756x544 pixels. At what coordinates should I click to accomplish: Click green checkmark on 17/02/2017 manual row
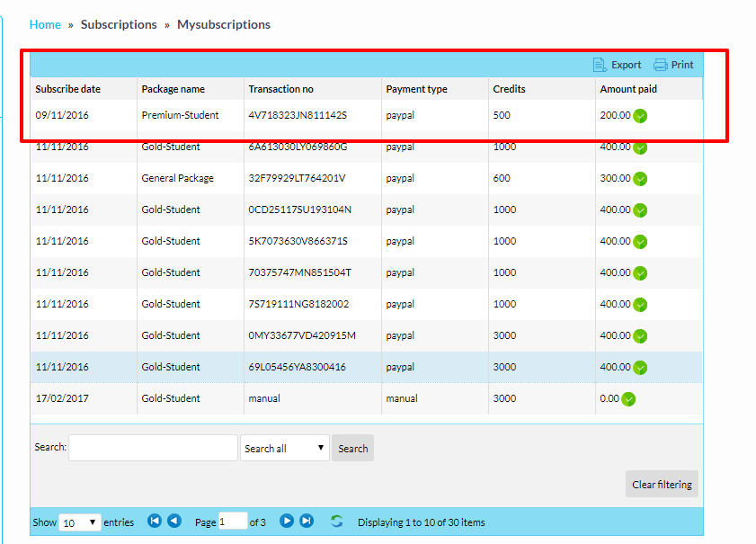click(628, 399)
